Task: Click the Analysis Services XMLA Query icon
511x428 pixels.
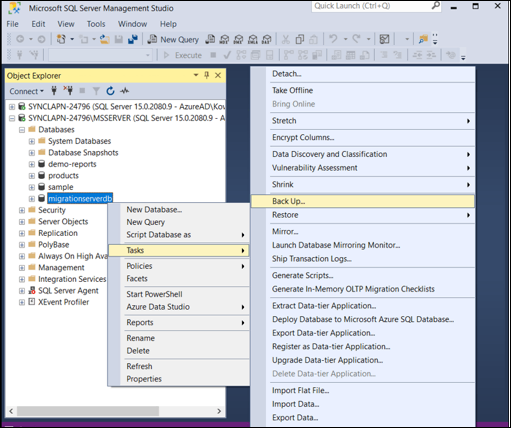Action: pos(253,39)
